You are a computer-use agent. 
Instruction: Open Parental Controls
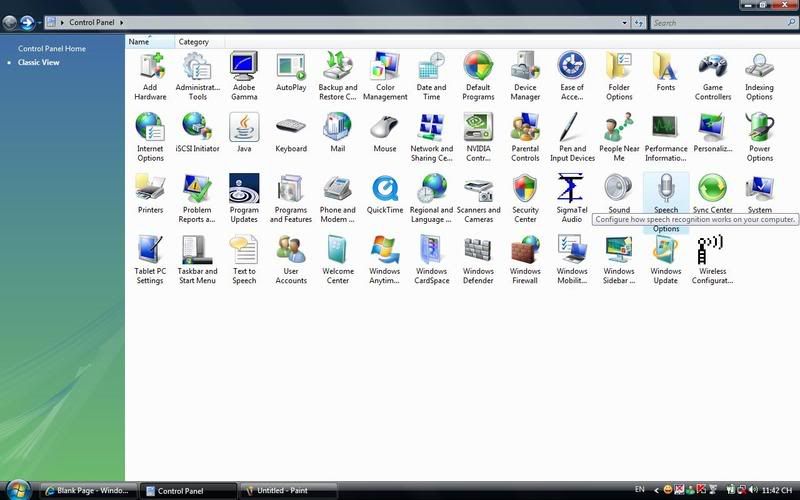click(525, 137)
